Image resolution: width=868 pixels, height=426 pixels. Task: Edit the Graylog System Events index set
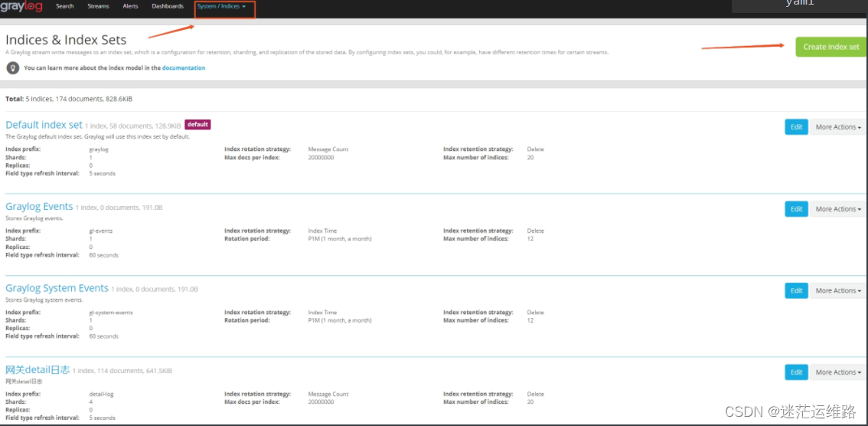coord(796,290)
